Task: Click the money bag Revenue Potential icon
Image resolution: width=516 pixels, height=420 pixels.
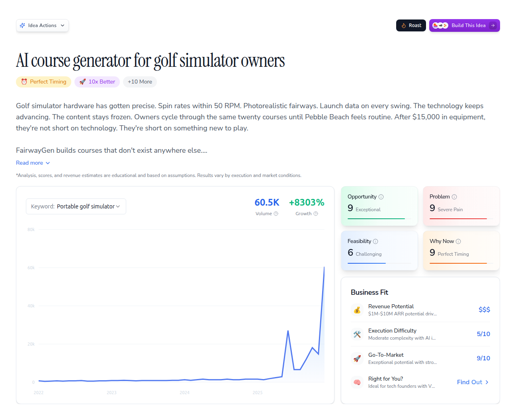Action: pos(357,310)
